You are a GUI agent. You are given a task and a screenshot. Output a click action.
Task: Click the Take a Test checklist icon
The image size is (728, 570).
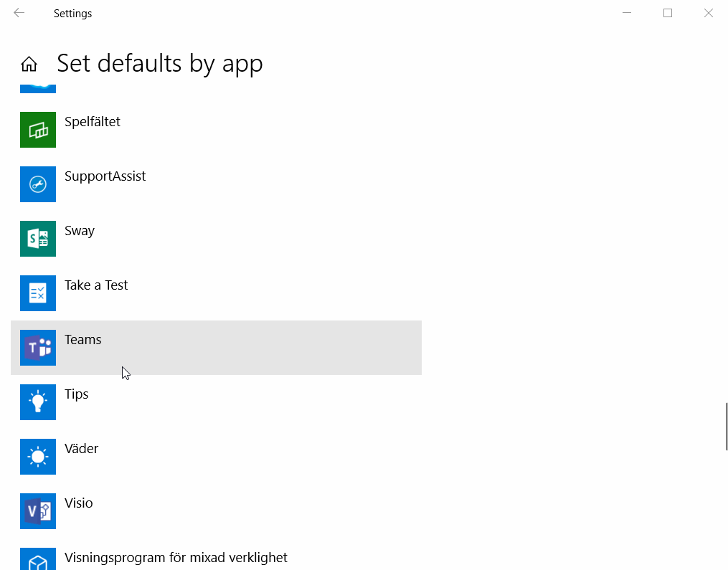pos(38,293)
